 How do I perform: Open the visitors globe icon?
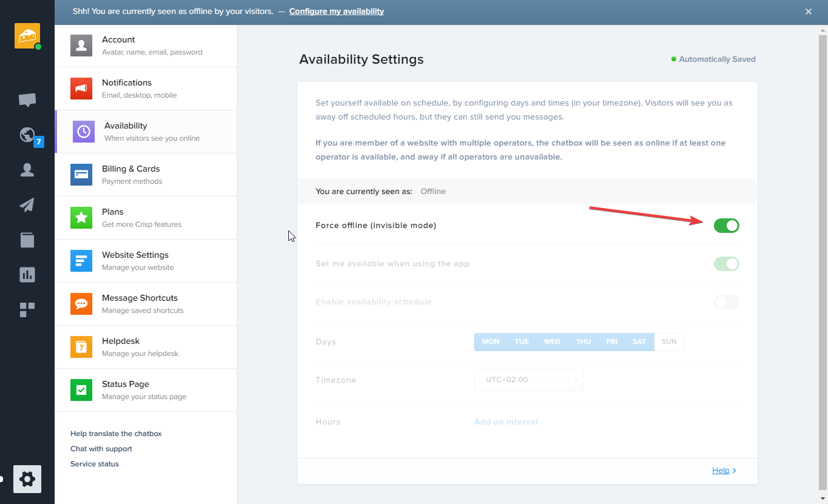tap(27, 135)
